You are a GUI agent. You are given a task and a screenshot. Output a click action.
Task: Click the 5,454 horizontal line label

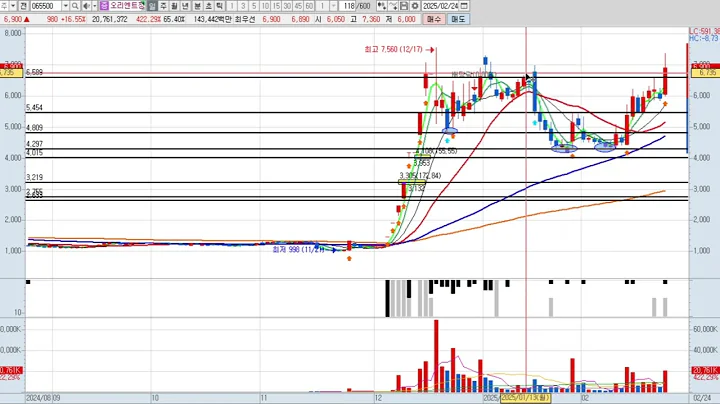pos(34,107)
